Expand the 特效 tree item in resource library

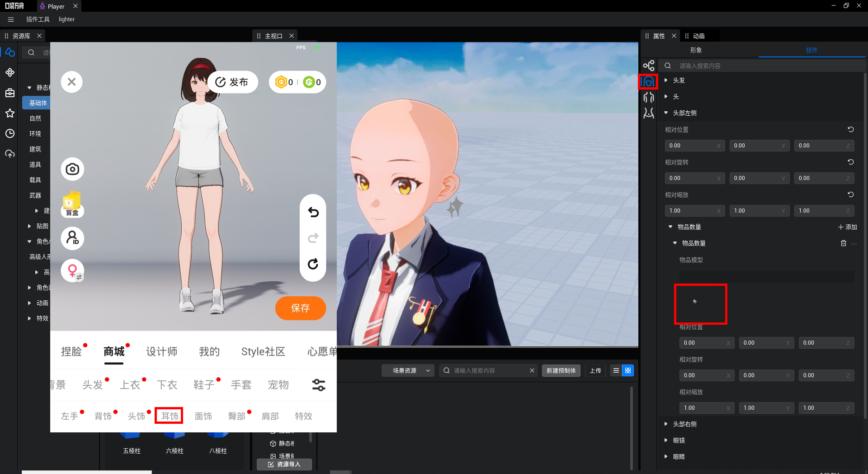tap(29, 318)
